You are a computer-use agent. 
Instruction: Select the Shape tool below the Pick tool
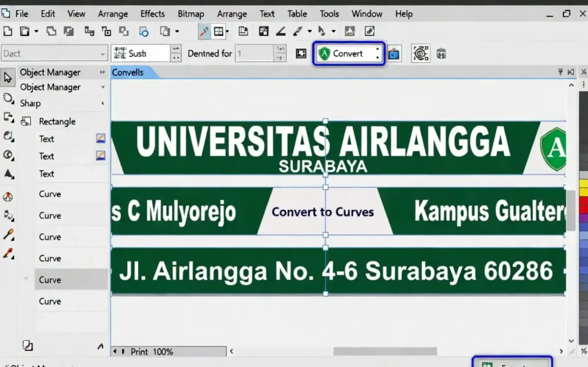(8, 98)
